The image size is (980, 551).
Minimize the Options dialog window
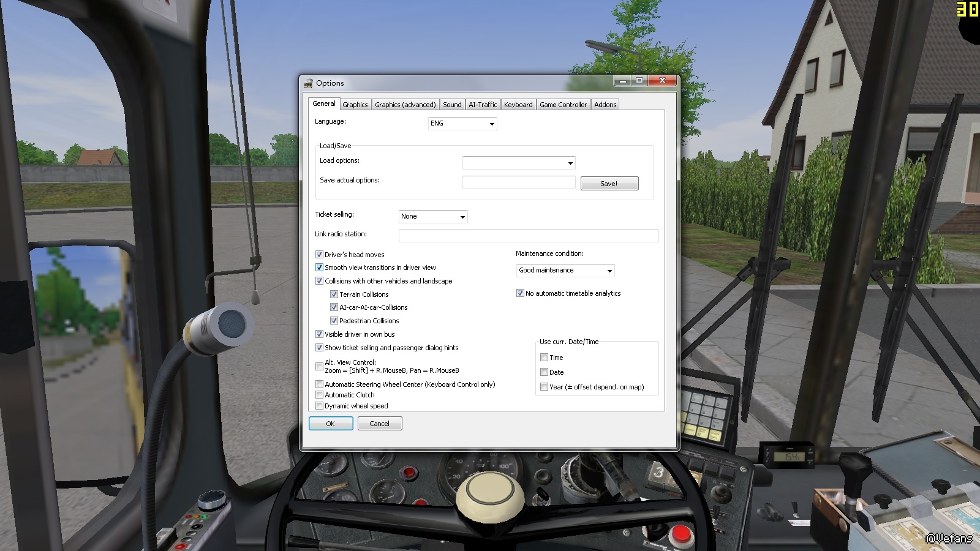coord(622,81)
